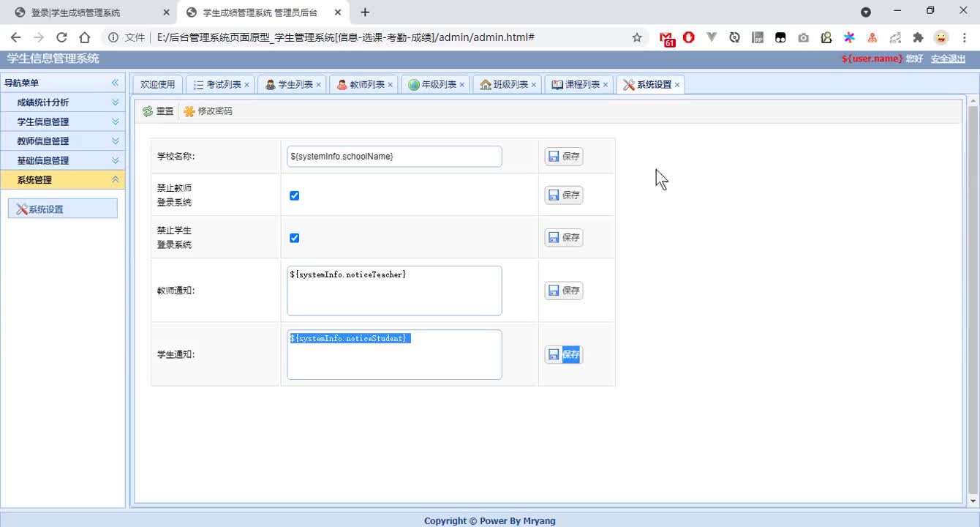Click the content panel vertical scrollbar

(x=973, y=300)
